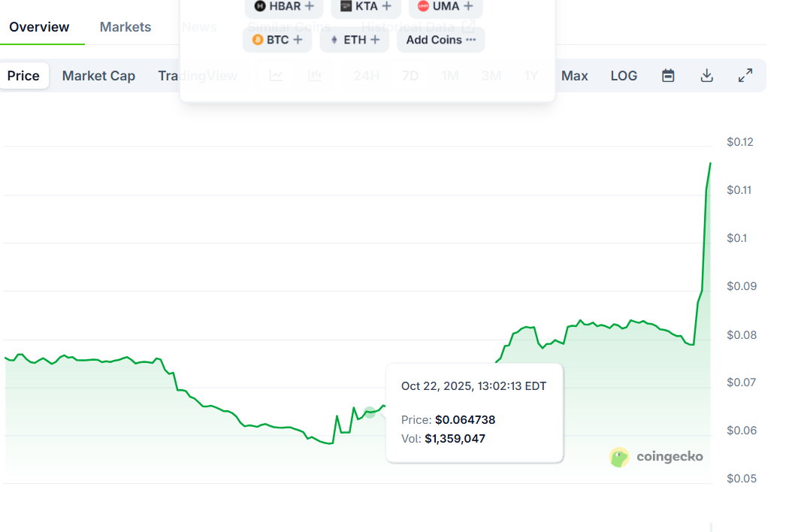Switch to the Overview tab

[x=39, y=27]
